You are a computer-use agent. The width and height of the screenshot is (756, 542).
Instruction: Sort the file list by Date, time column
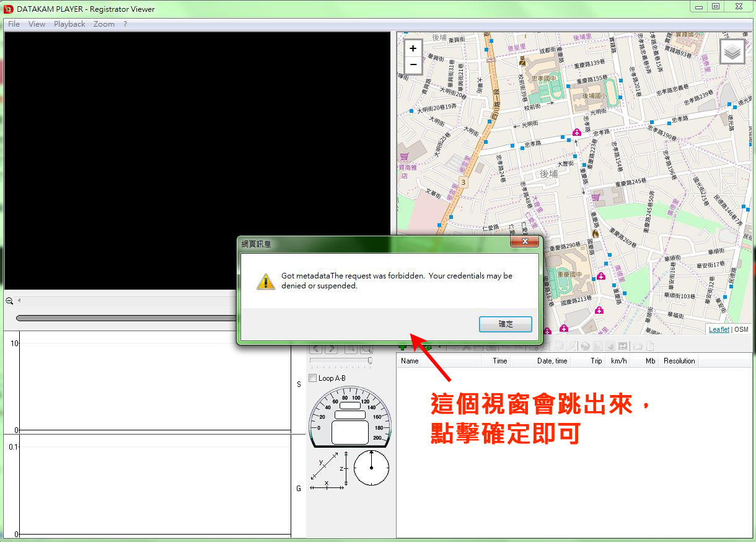(541, 361)
